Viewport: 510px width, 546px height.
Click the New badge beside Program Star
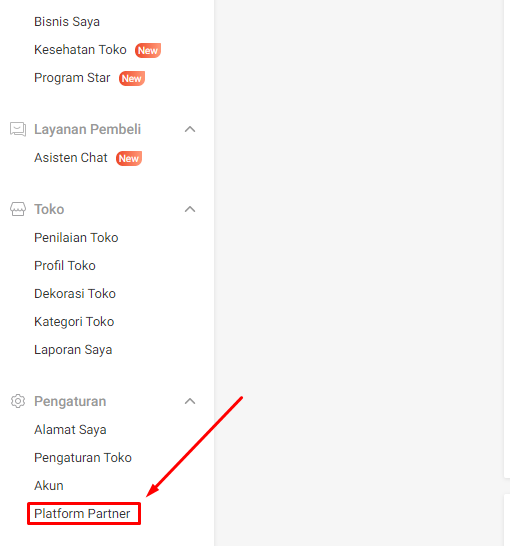132,78
